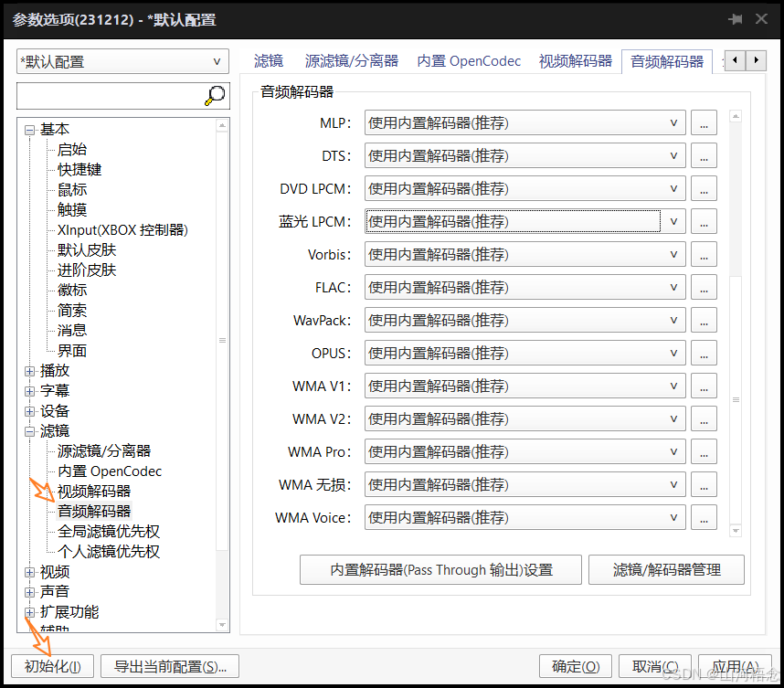Open the Vorbis decoder dropdown
Screen dimensions: 784x688
[525, 255]
